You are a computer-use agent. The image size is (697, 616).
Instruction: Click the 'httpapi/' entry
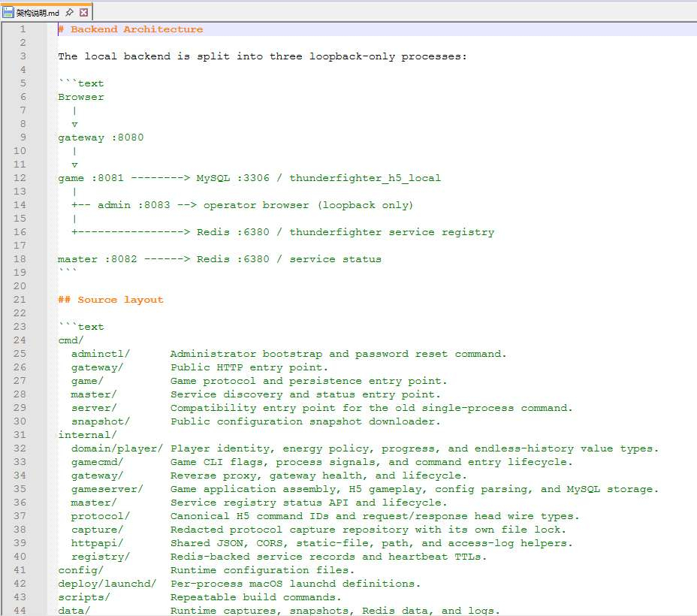pyautogui.click(x=98, y=543)
